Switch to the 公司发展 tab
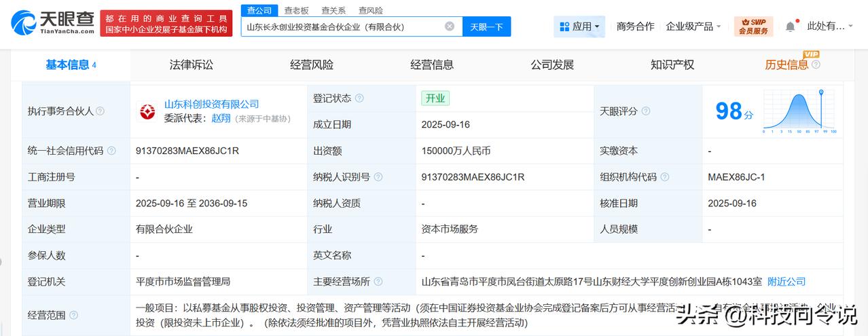This screenshot has height=336, width=868. [552, 65]
